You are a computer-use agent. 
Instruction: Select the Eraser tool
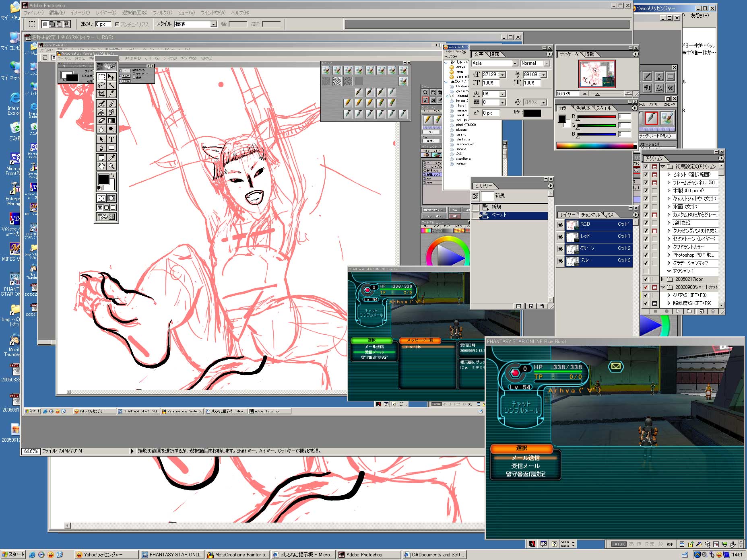[x=101, y=121]
